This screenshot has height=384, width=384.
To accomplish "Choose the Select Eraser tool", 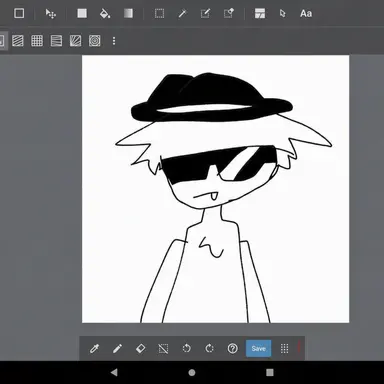I will pos(228,13).
